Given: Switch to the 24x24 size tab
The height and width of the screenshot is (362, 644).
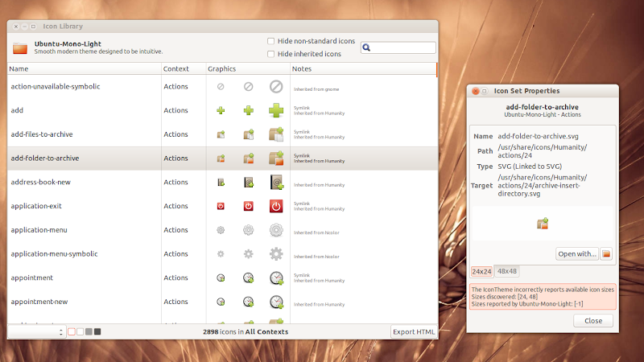Looking at the screenshot, I should point(481,271).
